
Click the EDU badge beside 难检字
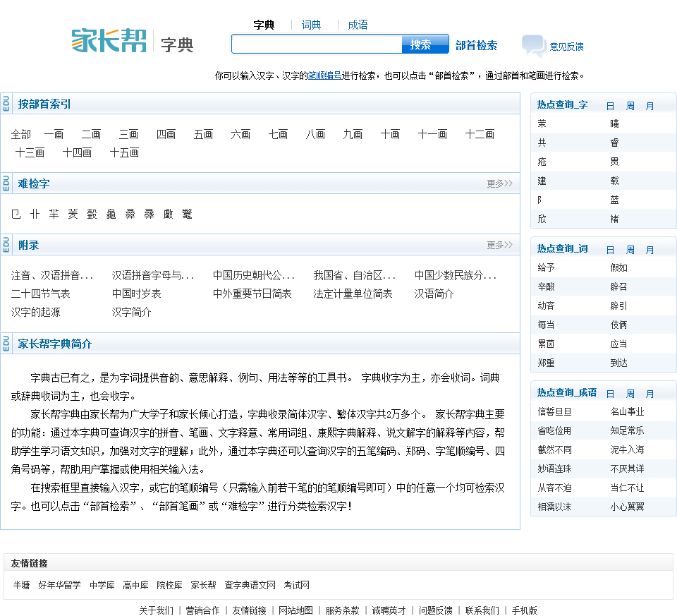tap(6, 183)
